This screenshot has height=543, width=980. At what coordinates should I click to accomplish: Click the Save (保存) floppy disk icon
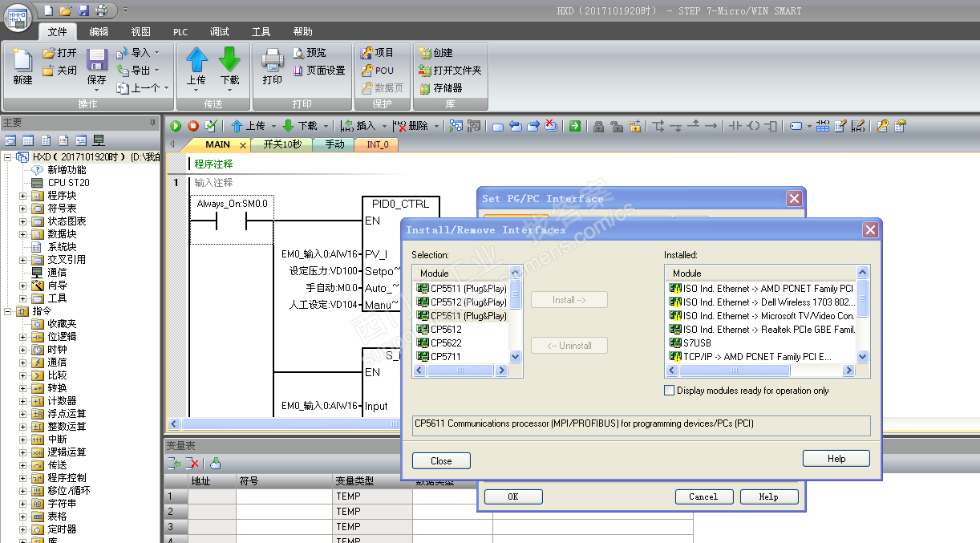(97, 61)
